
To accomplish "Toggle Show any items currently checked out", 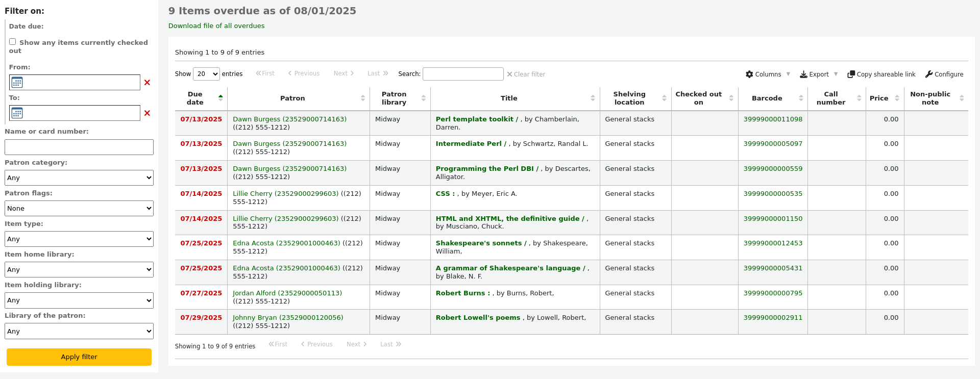I will [13, 42].
